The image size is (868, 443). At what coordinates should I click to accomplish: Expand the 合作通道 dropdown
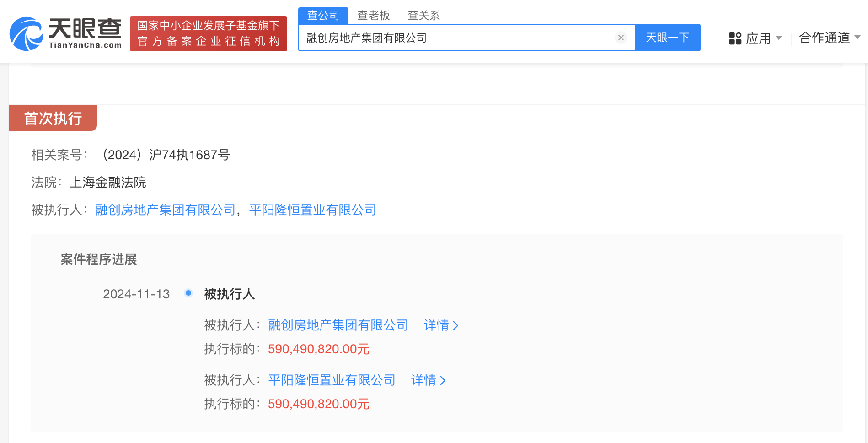(x=830, y=38)
